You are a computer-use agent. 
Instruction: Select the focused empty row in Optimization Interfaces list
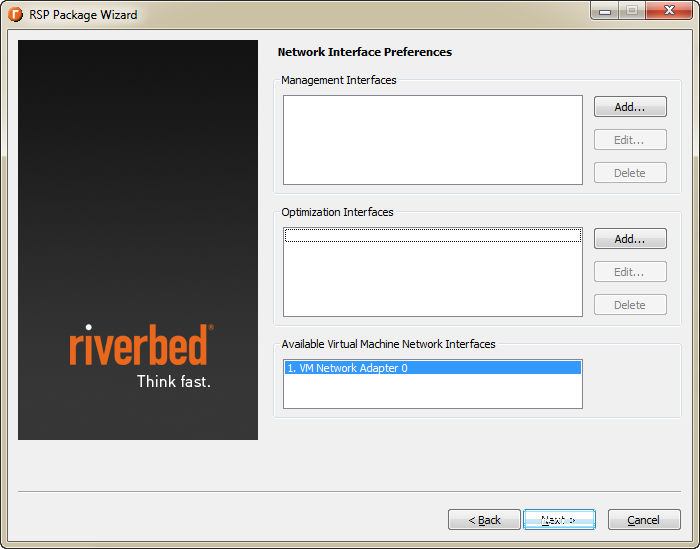tap(433, 235)
